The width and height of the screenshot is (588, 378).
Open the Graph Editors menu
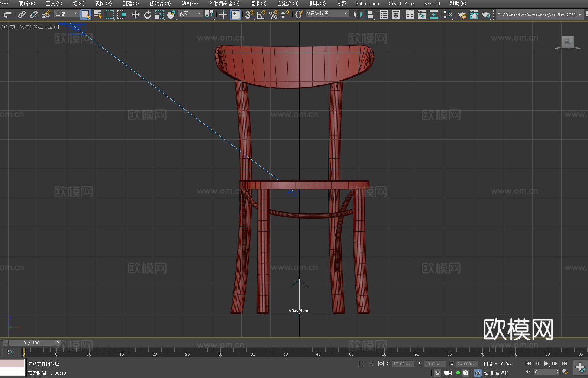coord(224,3)
